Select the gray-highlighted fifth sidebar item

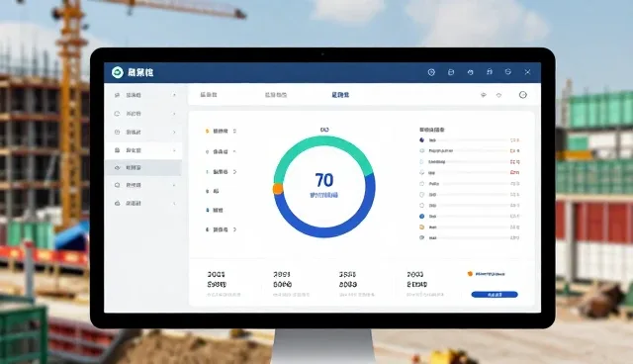[x=143, y=167]
